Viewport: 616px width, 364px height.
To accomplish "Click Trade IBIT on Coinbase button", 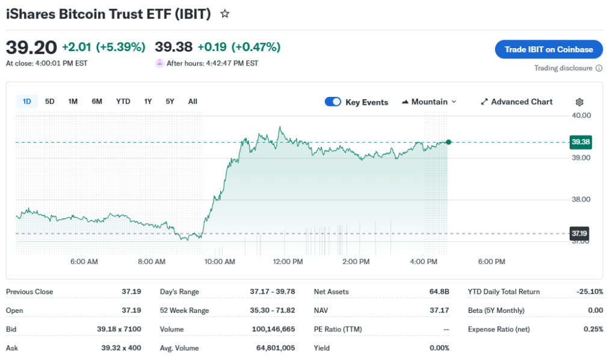I will coord(549,49).
